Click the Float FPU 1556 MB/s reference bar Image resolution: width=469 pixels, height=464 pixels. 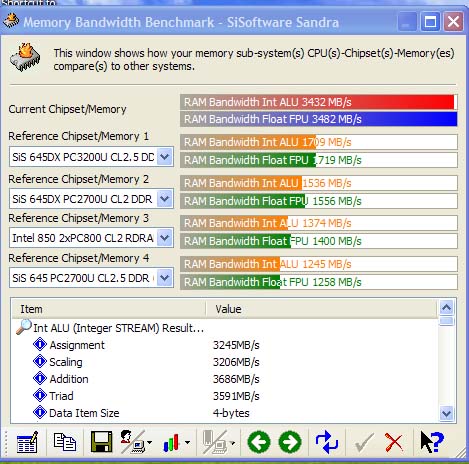coord(319,201)
